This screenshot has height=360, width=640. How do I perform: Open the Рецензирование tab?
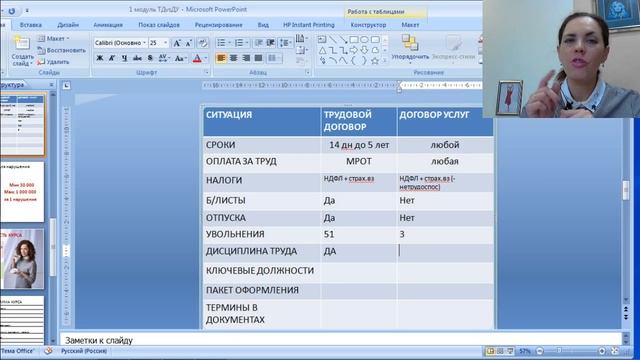pos(218,25)
